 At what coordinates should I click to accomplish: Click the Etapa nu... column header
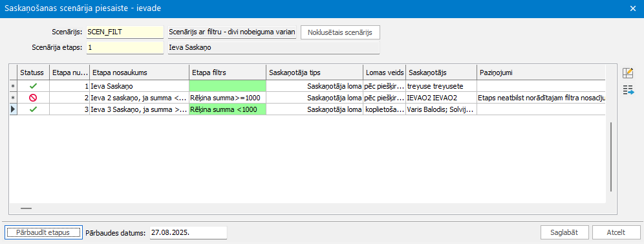coord(70,72)
